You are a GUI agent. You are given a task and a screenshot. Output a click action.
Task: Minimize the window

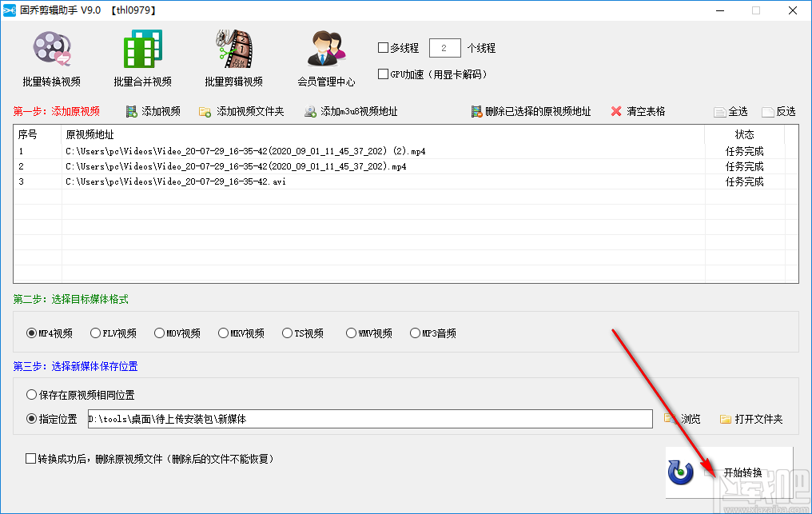click(x=720, y=10)
